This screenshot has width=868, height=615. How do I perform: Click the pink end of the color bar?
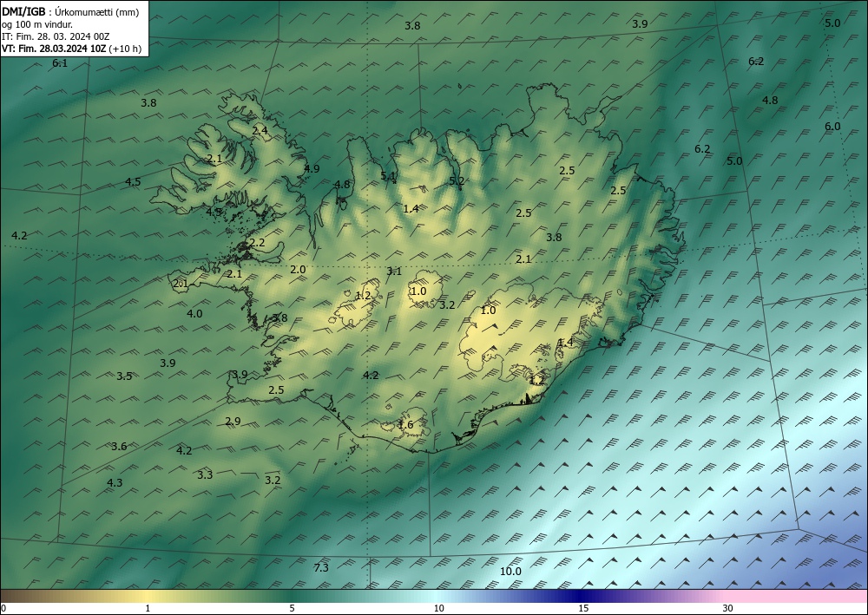797,596
